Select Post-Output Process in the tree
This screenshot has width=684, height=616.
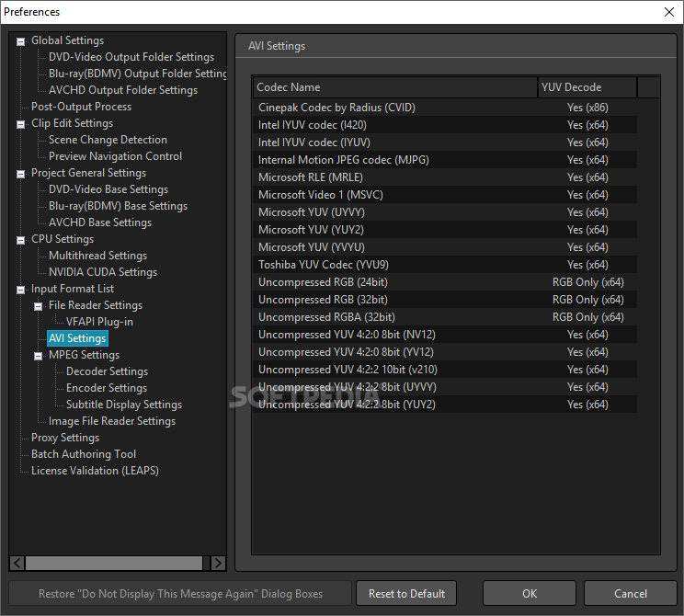pyautogui.click(x=81, y=107)
